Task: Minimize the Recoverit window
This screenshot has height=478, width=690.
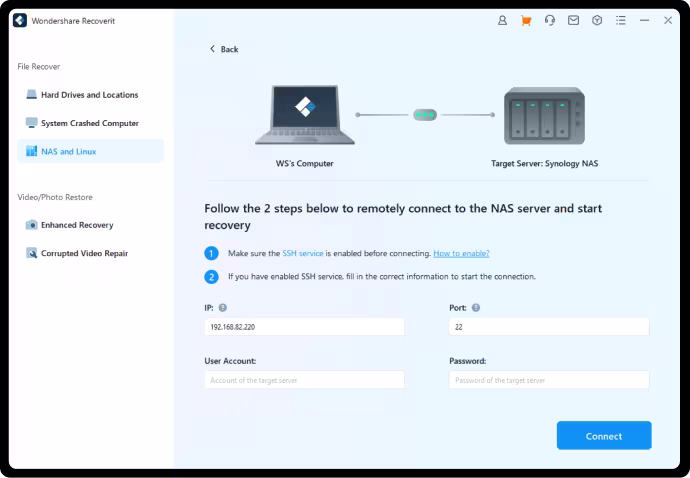Action: tap(644, 21)
